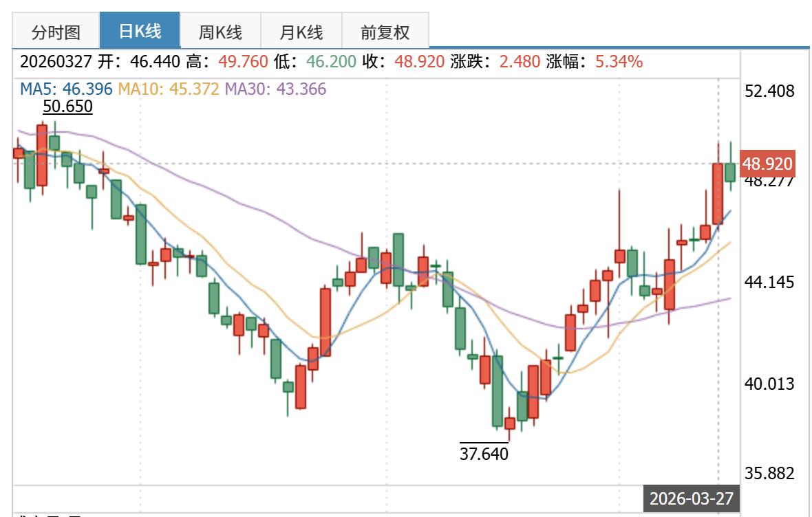Click the 涨跌: 2.480 change value

pyautogui.click(x=495, y=62)
